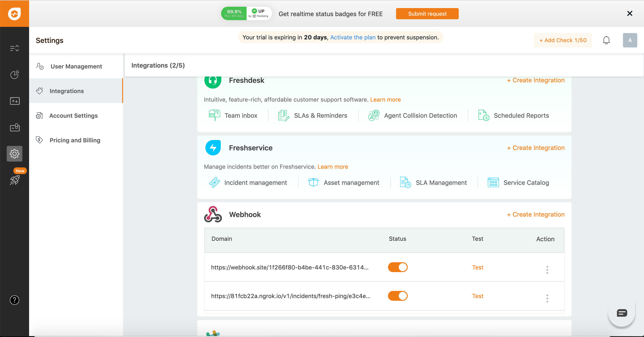644x337 pixels.
Task: Open the help question mark icon
Action: pyautogui.click(x=15, y=300)
